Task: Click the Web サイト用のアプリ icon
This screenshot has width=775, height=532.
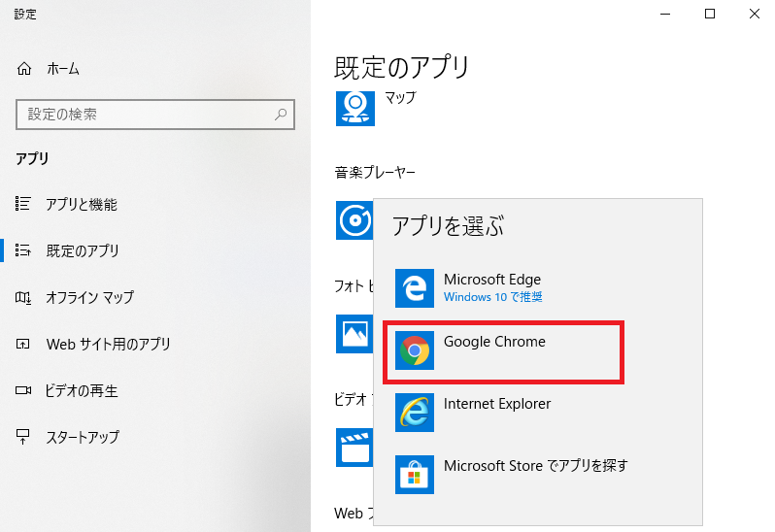Action: [x=22, y=344]
